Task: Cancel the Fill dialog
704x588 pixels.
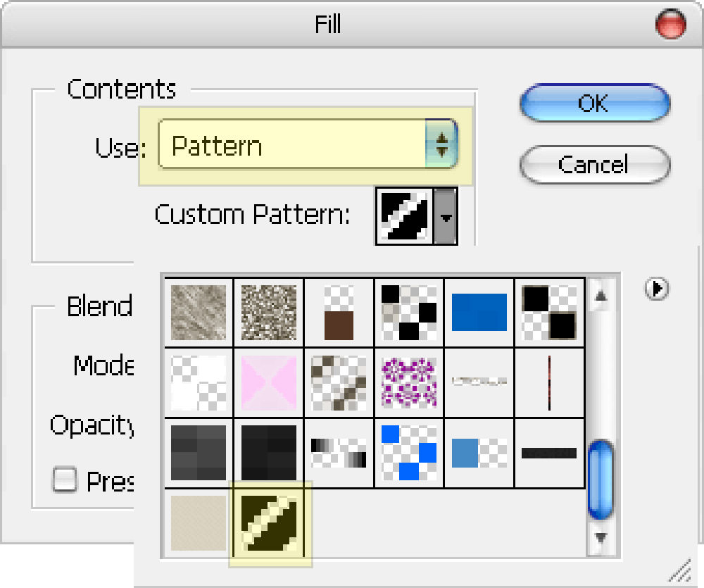Action: click(x=595, y=164)
